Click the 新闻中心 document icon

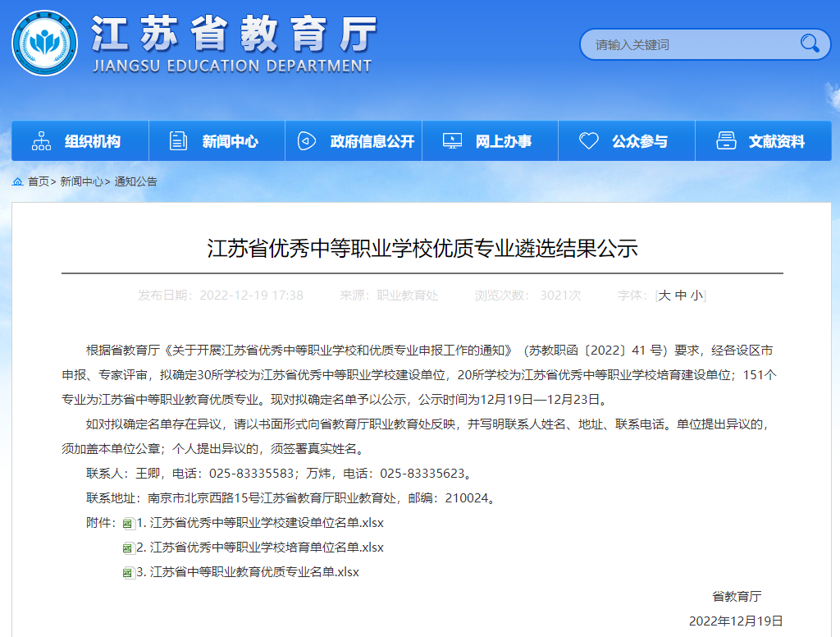click(178, 141)
